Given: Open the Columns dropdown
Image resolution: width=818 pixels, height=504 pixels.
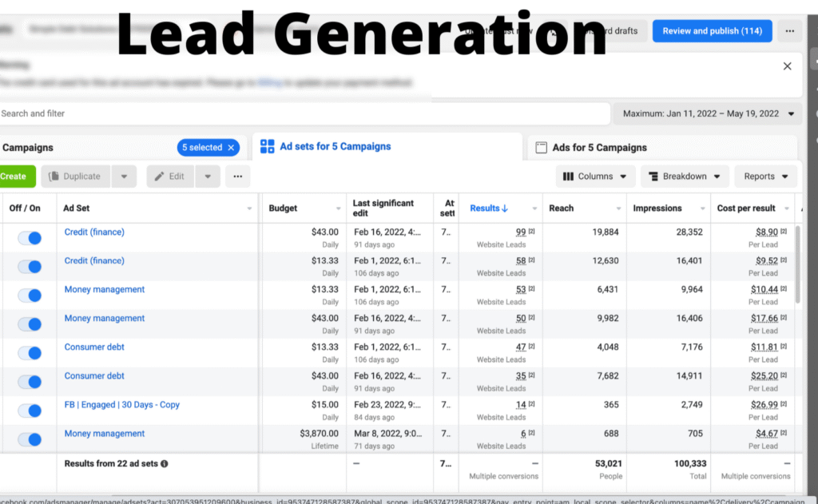Looking at the screenshot, I should tap(595, 177).
